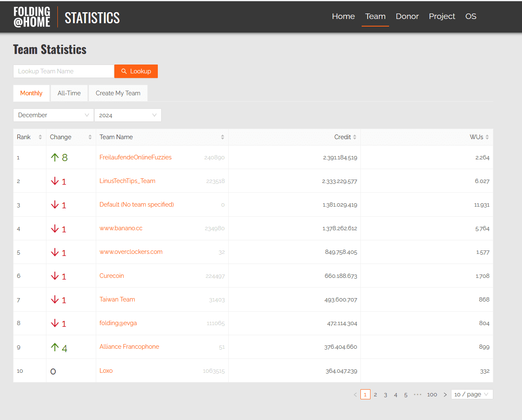
Task: Click the up 4 change for Alliance Francophone
Action: click(x=59, y=347)
